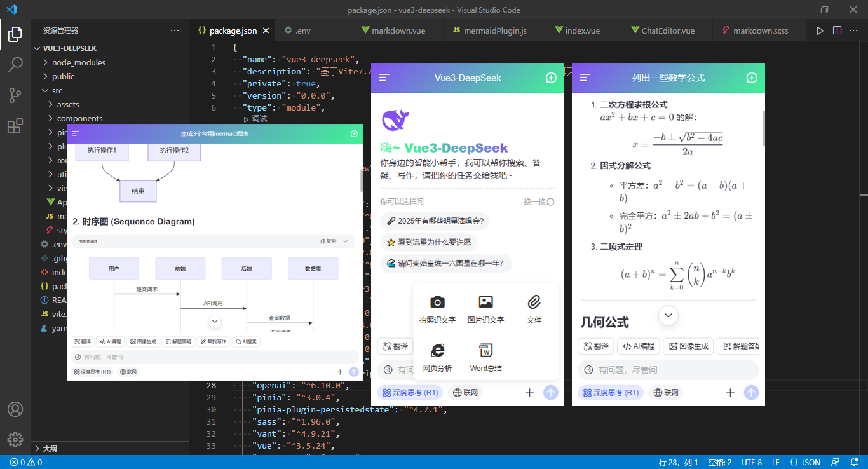Open the Search view in activity bar
Viewport: 868px width, 469px height.
15,65
